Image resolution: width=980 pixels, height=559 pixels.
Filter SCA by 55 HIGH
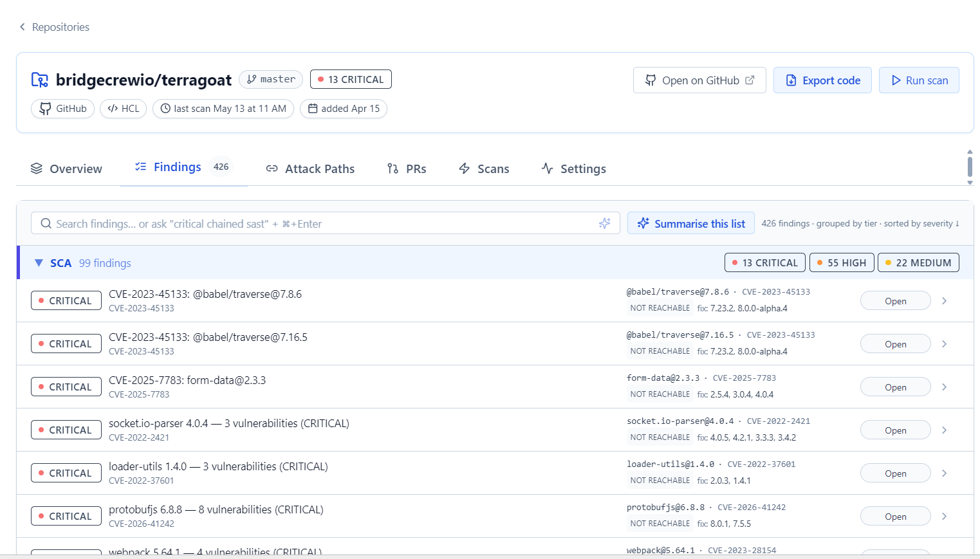point(842,262)
